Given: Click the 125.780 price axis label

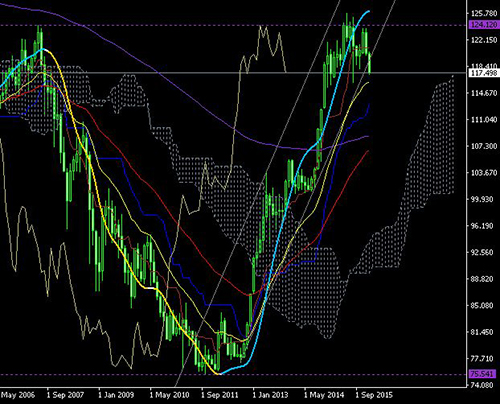Looking at the screenshot, I should click(x=484, y=13).
